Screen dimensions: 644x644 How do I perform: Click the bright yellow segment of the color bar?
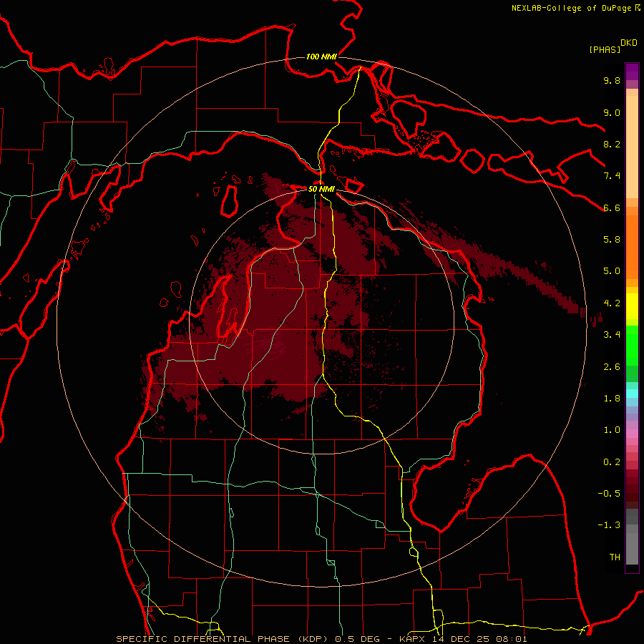632,306
